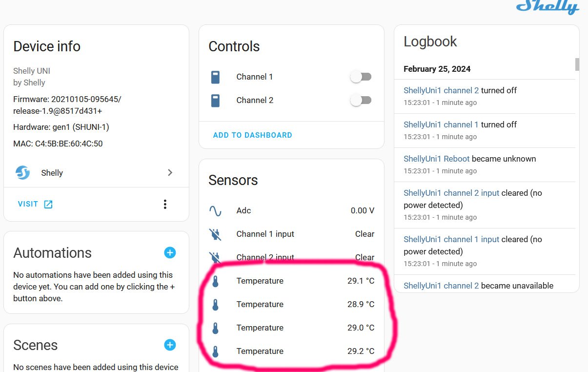The width and height of the screenshot is (588, 372).
Task: Click the 29.1 °C temperature thermometer icon
Action: pyautogui.click(x=215, y=281)
